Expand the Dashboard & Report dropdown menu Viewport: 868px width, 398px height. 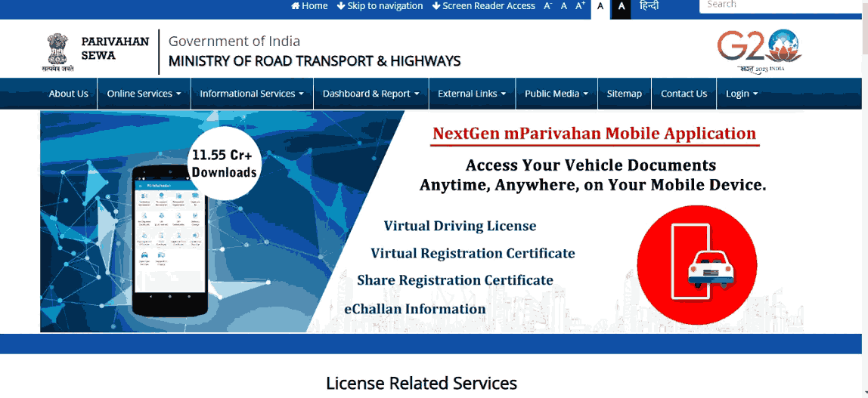(x=371, y=94)
